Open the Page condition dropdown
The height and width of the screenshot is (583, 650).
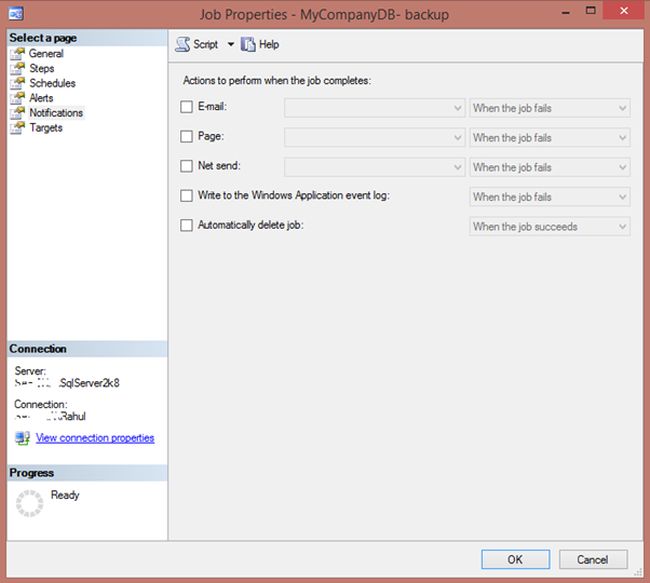(x=550, y=138)
